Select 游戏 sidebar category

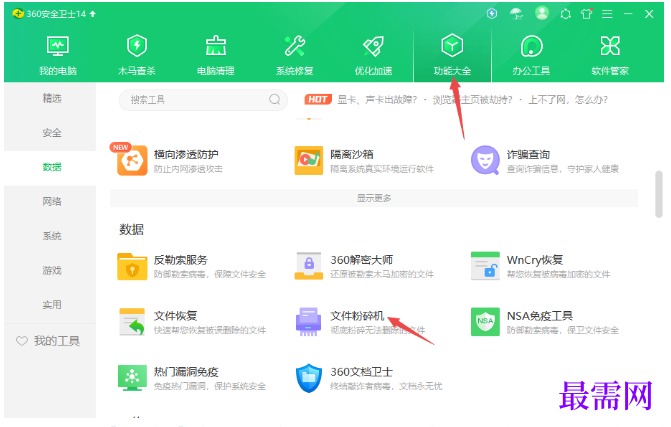(x=52, y=270)
